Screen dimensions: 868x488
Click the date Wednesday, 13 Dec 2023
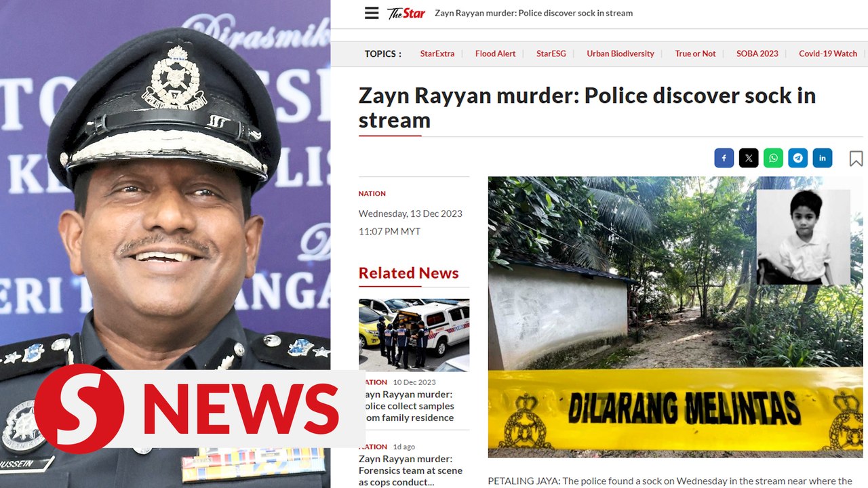[x=410, y=213]
